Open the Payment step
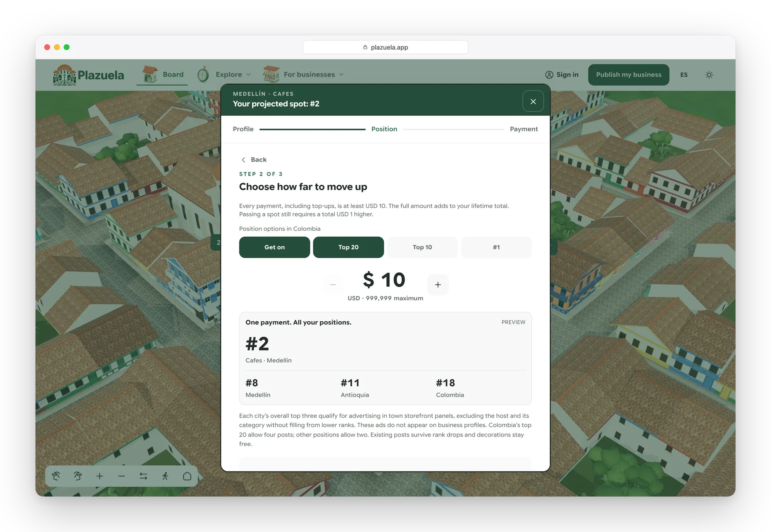This screenshot has width=771, height=532. pyautogui.click(x=524, y=129)
